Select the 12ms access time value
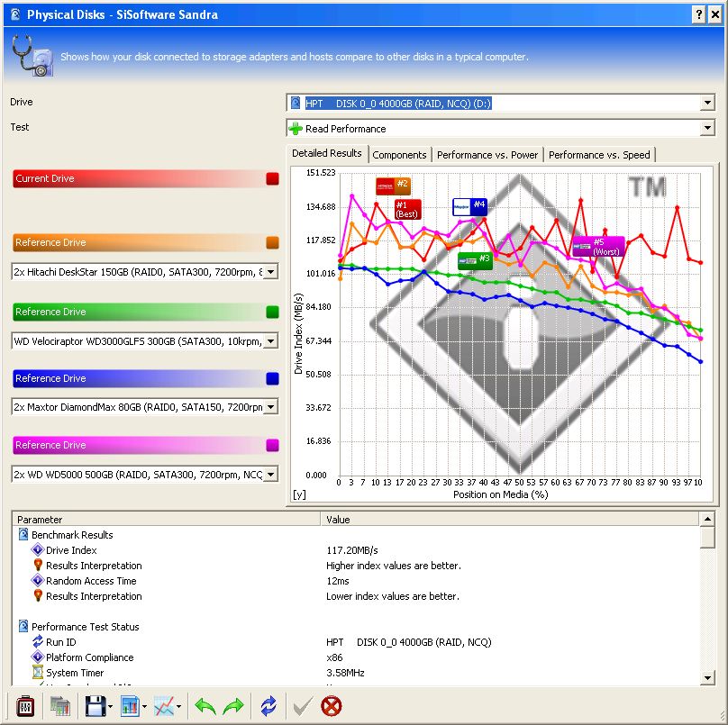This screenshot has width=728, height=725. click(x=338, y=581)
